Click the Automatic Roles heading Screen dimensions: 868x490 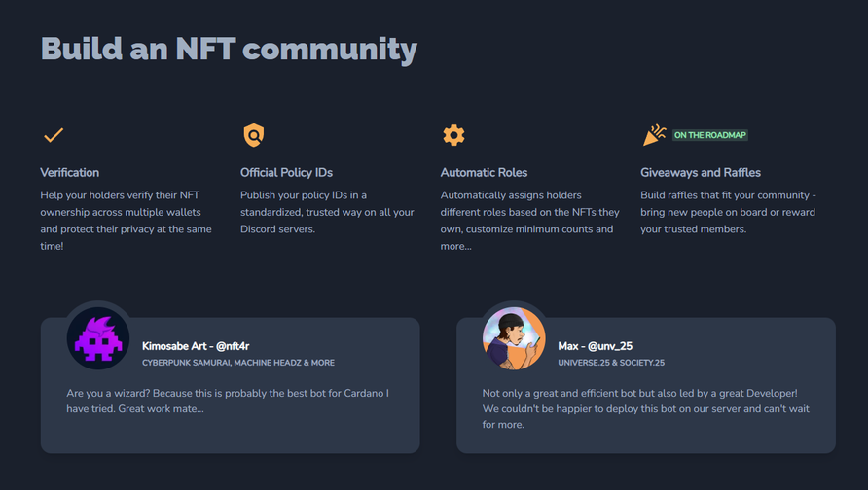coord(484,172)
